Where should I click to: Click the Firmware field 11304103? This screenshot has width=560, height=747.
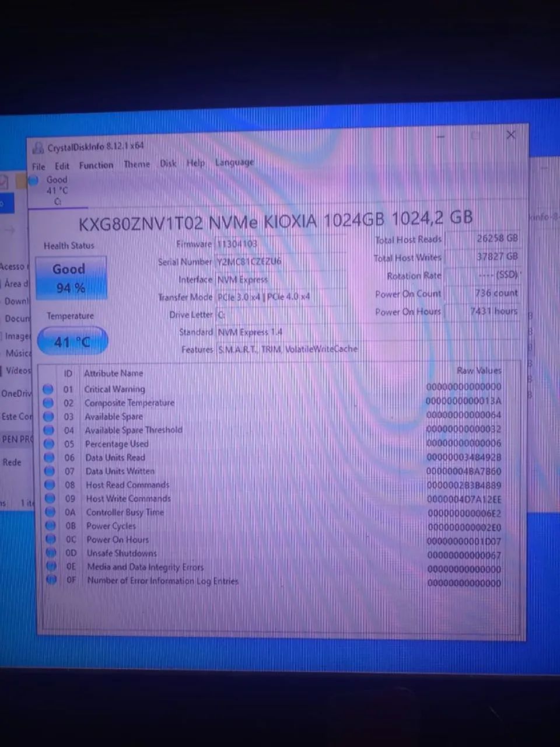281,243
